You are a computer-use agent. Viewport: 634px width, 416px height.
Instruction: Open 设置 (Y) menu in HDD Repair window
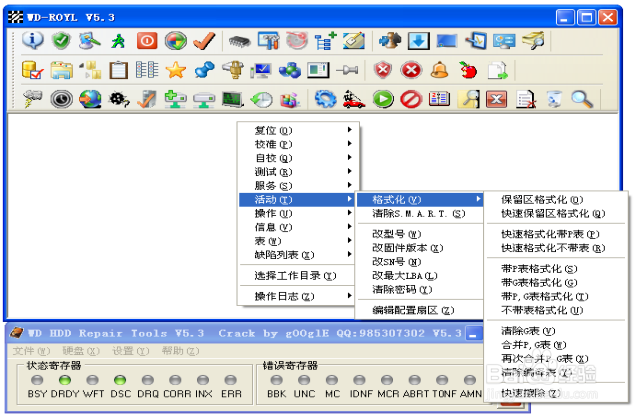131,351
